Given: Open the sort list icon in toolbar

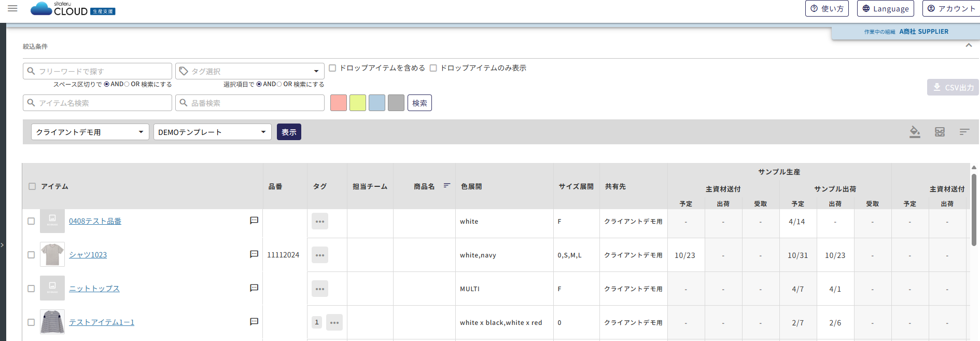Looking at the screenshot, I should (x=964, y=132).
